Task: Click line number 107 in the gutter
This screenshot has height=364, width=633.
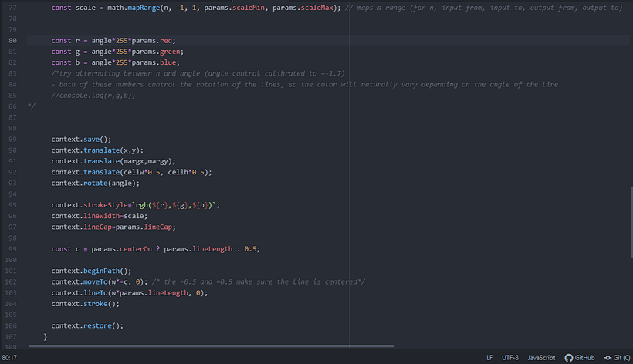Action: 12,337
